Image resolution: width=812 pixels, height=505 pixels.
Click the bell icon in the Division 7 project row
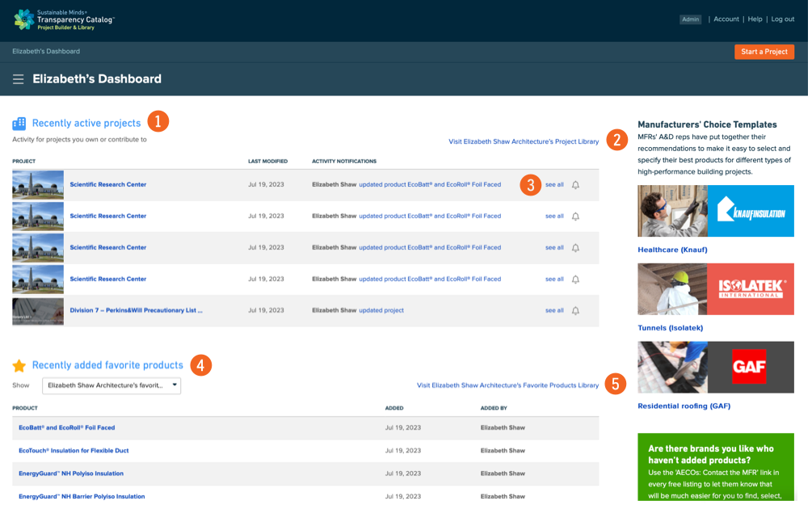click(x=575, y=311)
